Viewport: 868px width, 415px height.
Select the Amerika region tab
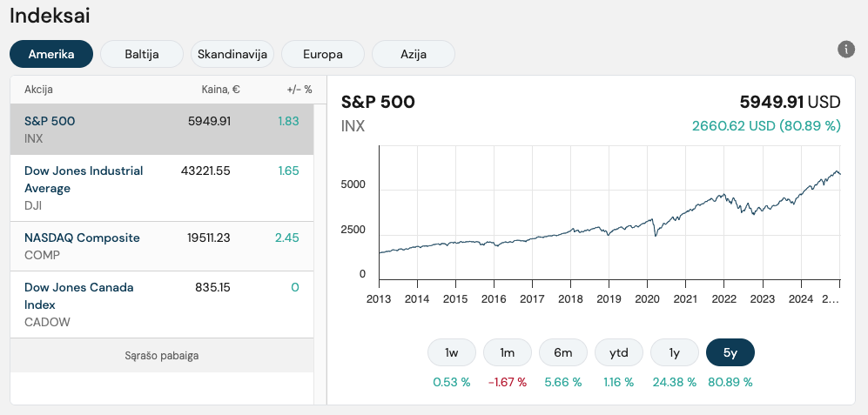point(51,54)
